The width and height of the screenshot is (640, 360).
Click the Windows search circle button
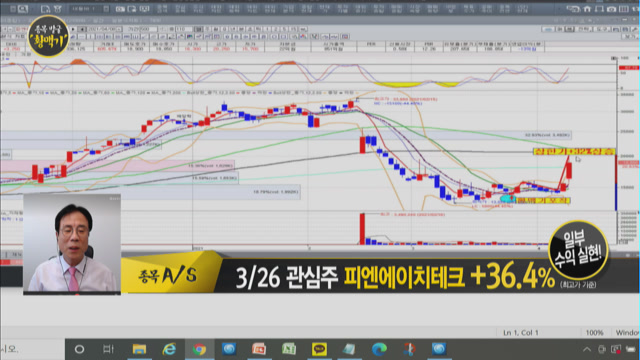point(79,349)
